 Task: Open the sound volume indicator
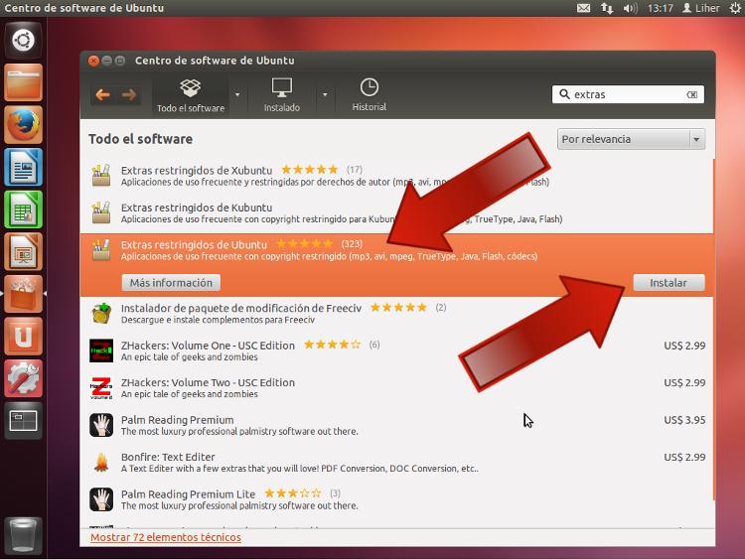click(630, 8)
